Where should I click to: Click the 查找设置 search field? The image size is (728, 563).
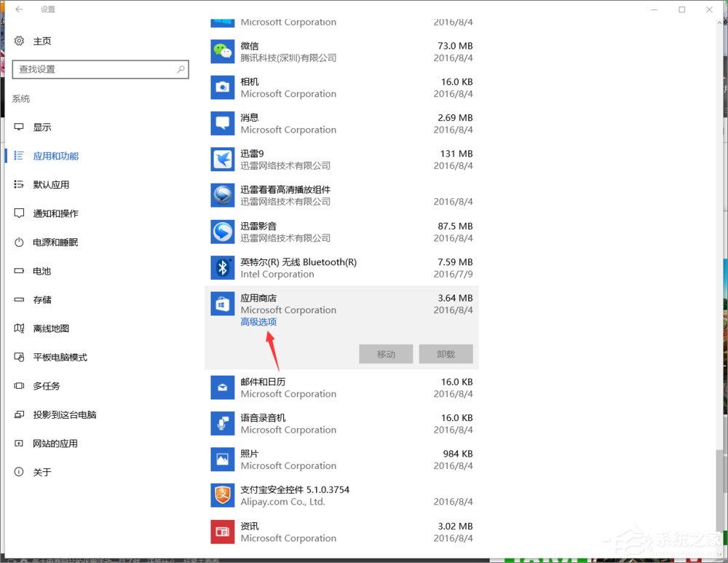tap(100, 69)
